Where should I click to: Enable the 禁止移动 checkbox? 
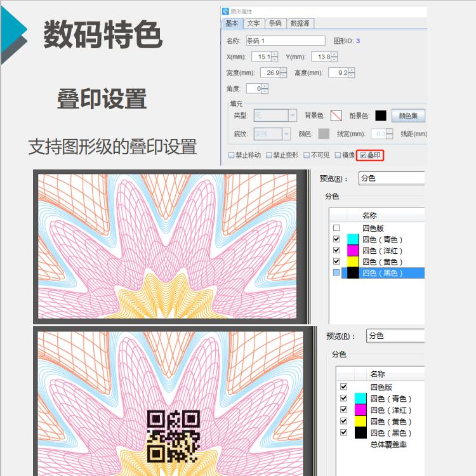[232, 155]
